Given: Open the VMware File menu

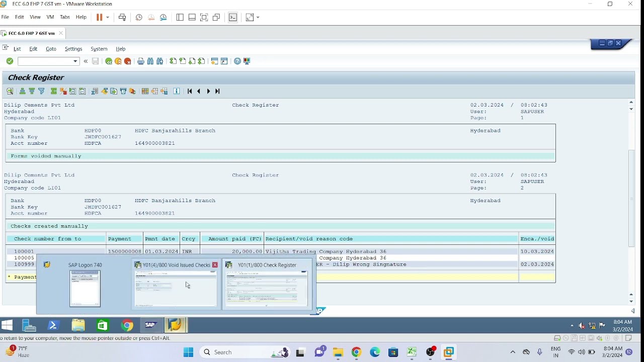Looking at the screenshot, I should (x=5, y=17).
